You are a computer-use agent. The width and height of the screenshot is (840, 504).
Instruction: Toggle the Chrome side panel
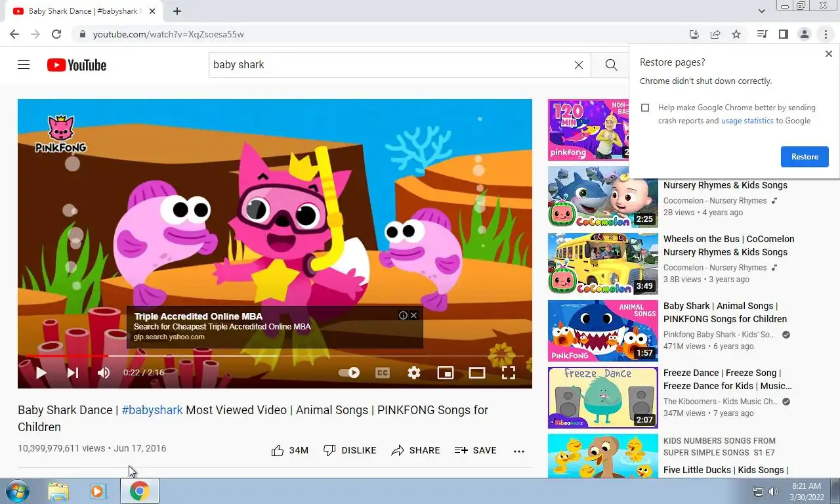coord(783,34)
